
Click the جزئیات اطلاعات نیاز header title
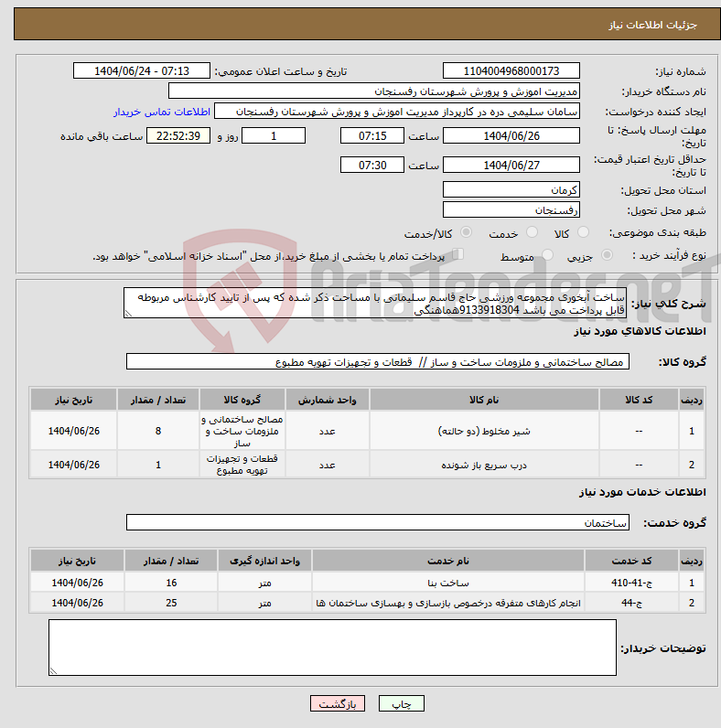(x=652, y=25)
